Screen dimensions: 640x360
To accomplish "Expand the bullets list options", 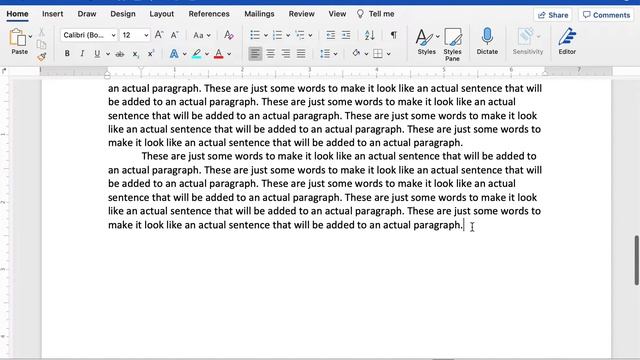I will tap(265, 36).
